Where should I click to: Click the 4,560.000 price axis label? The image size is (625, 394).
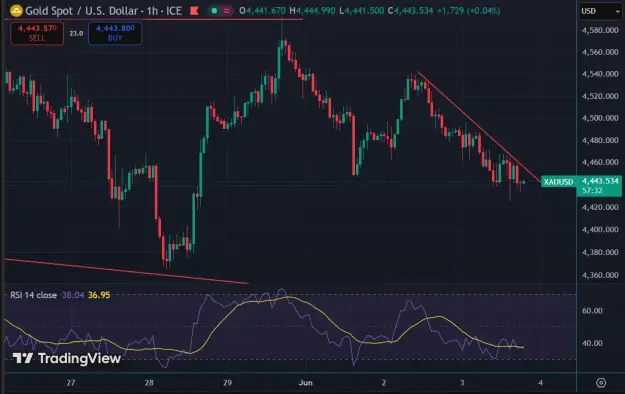(600, 52)
